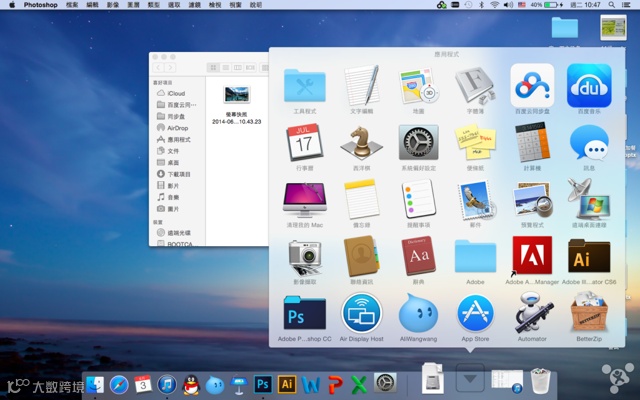Launch 遠端桌面連線 remote desktop app

pyautogui.click(x=589, y=199)
